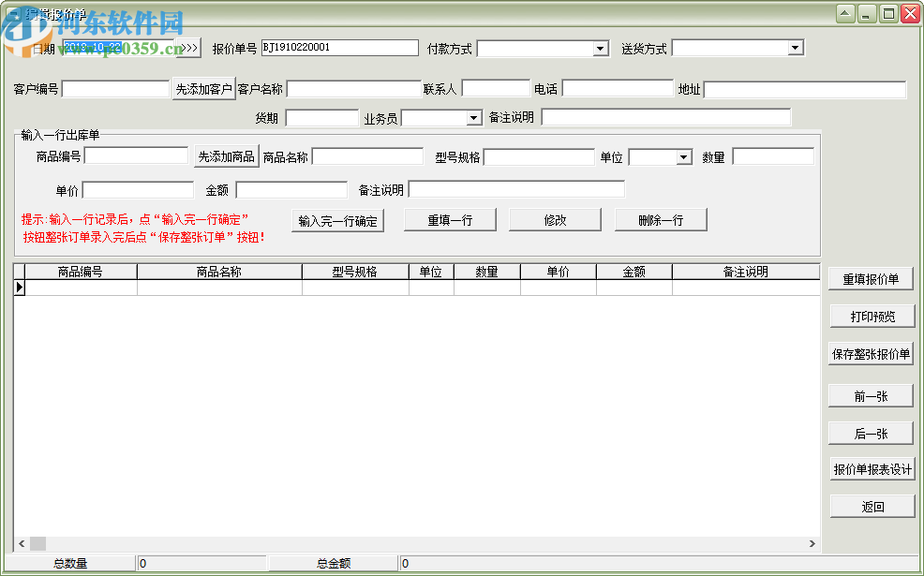Go to 后一张 quotation

point(871,434)
